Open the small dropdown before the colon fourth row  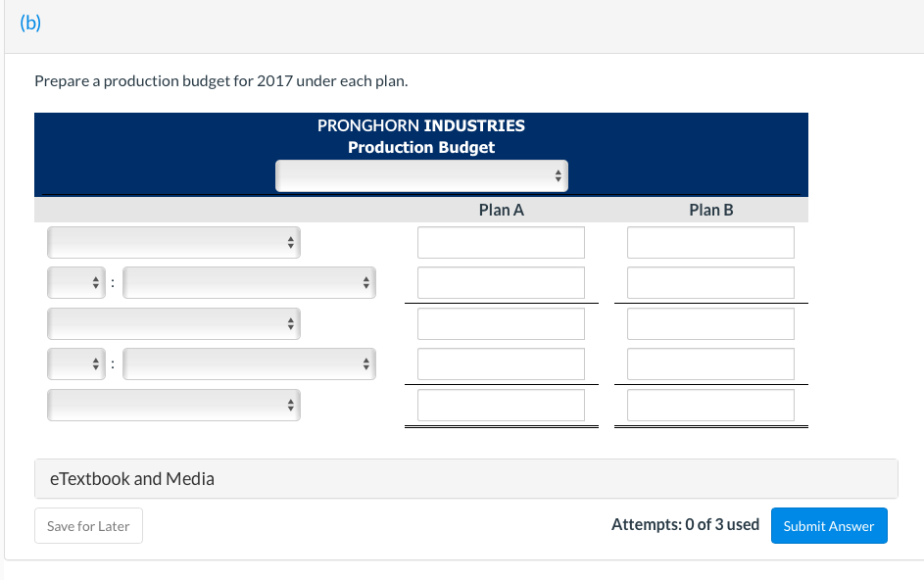[75, 363]
